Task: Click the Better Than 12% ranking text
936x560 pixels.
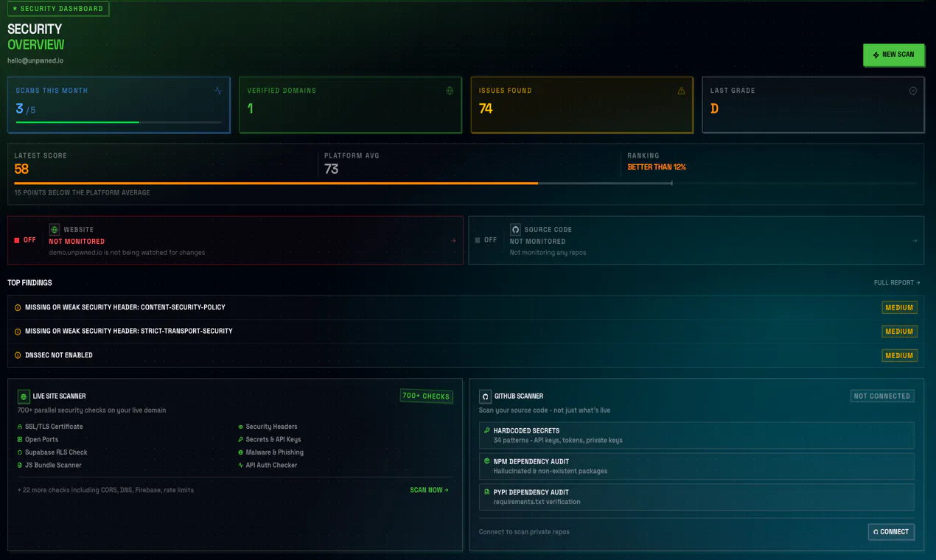Action: (x=657, y=167)
